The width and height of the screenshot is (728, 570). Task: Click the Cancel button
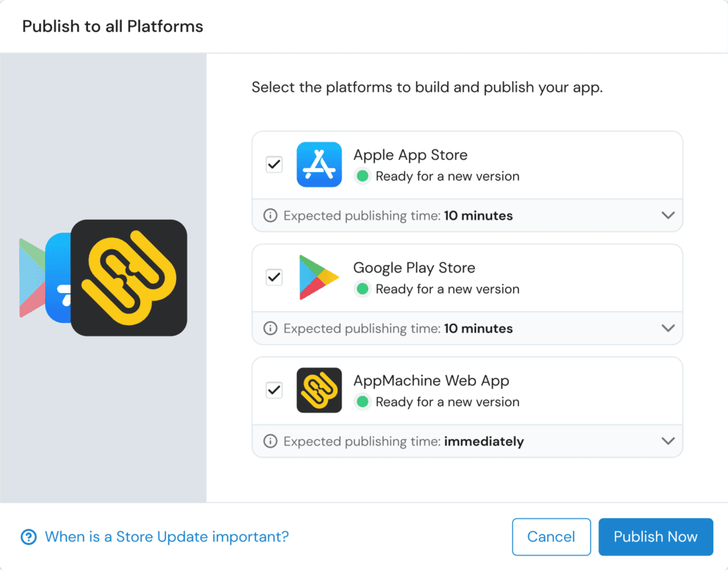[x=551, y=536]
